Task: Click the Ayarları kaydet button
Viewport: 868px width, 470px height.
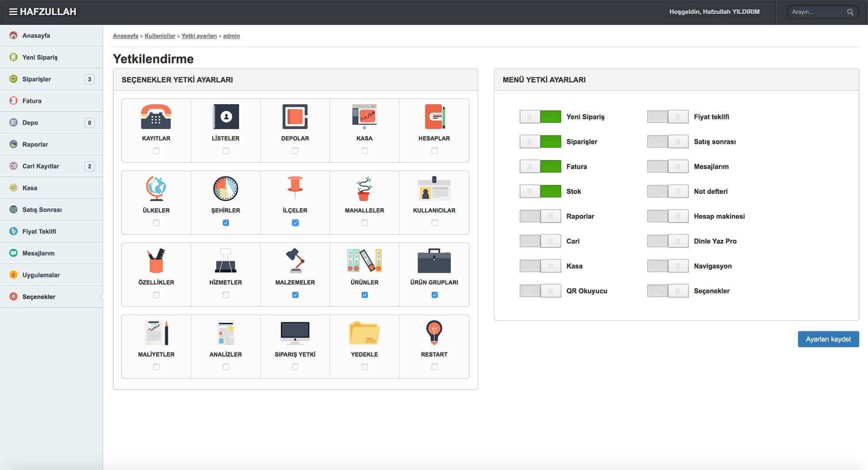Action: [828, 339]
